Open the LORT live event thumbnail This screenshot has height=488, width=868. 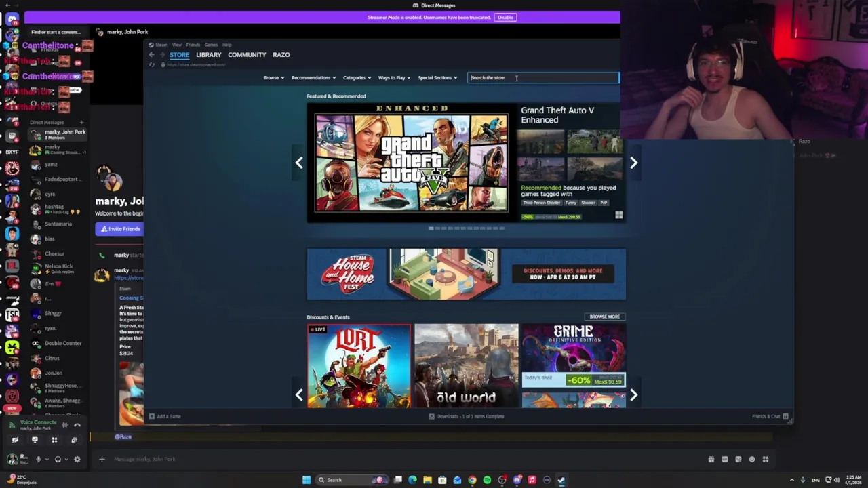[359, 366]
